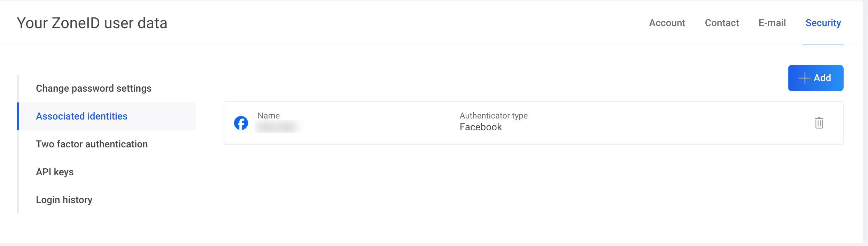Click the blurred identity name value
The height and width of the screenshot is (246, 868).
tap(278, 127)
